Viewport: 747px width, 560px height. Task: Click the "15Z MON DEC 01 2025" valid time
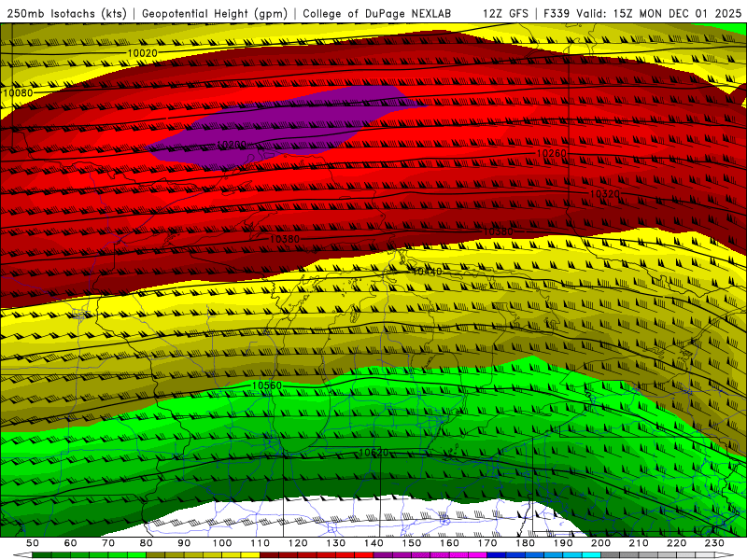[678, 13]
